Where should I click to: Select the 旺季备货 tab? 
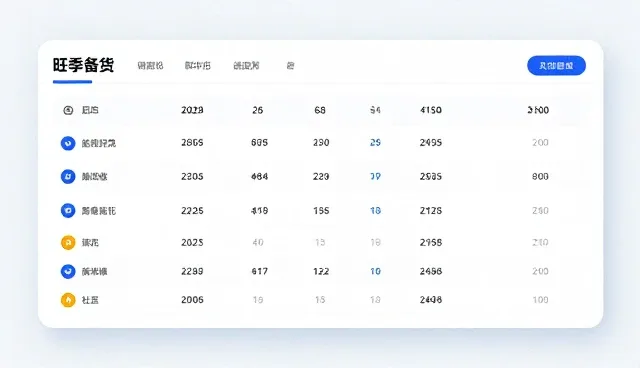click(83, 65)
